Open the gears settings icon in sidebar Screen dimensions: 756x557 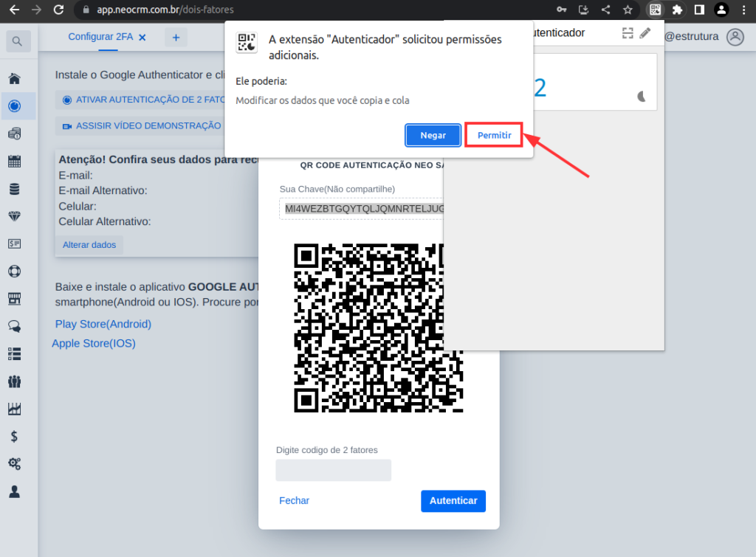(x=14, y=463)
